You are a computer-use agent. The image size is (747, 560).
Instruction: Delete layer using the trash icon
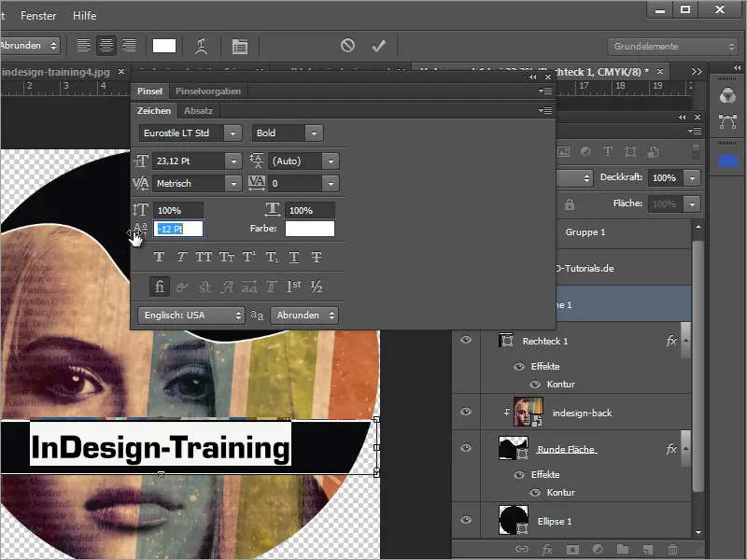[x=672, y=550]
